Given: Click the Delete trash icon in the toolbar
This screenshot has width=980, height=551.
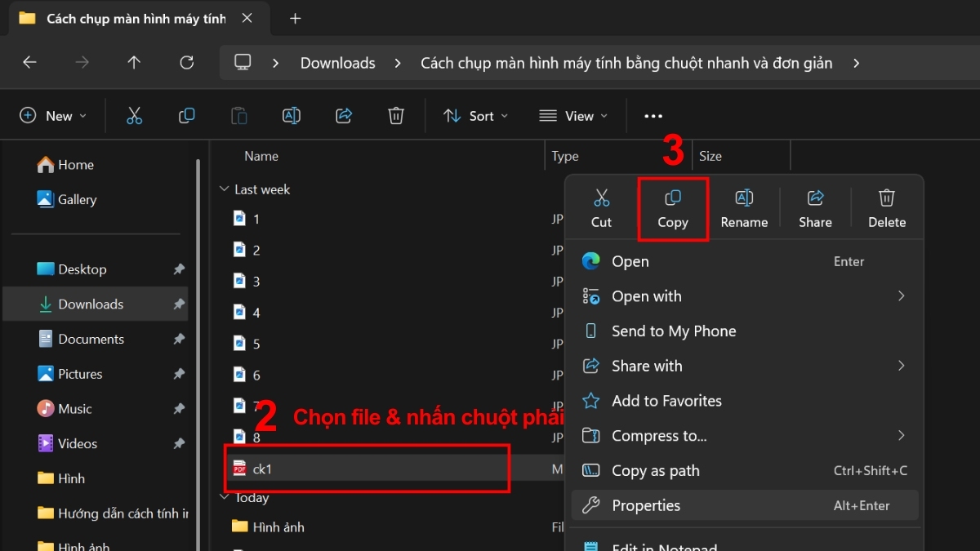Looking at the screenshot, I should 396,116.
